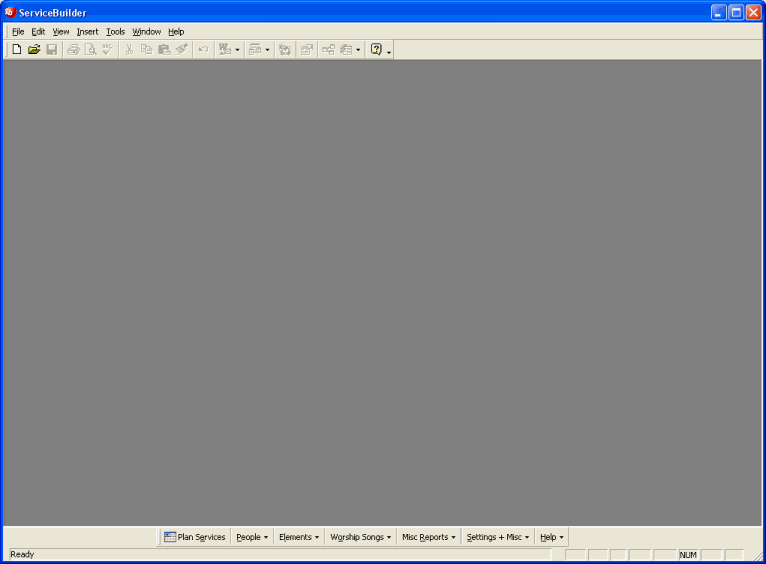This screenshot has width=766, height=564.
Task: Click the Print Preview icon
Action: click(x=90, y=49)
